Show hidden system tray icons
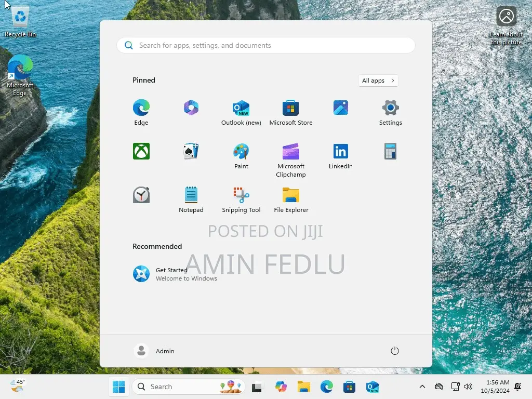532x399 pixels. click(422, 387)
